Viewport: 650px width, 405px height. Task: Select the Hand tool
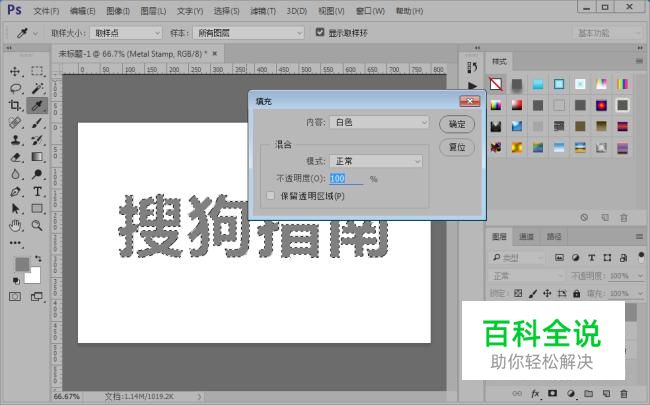pos(15,226)
